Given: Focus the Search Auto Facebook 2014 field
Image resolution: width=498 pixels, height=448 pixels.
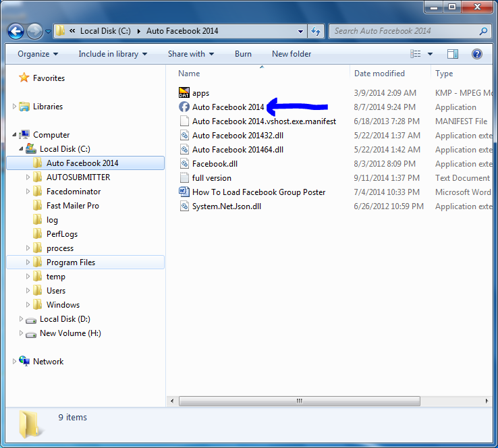Looking at the screenshot, I should click(410, 31).
